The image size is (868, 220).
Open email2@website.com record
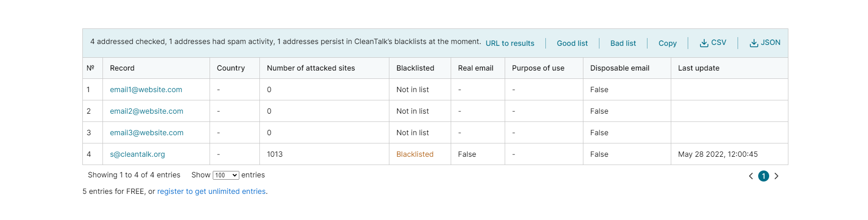click(x=146, y=111)
